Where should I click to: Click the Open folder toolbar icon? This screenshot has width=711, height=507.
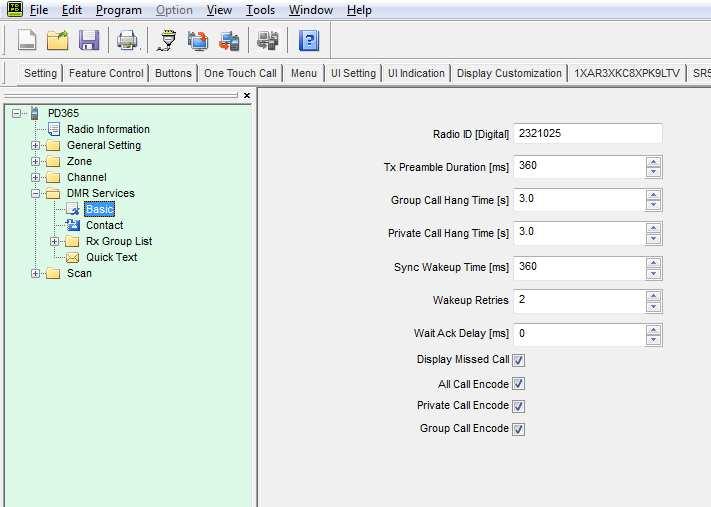point(58,40)
